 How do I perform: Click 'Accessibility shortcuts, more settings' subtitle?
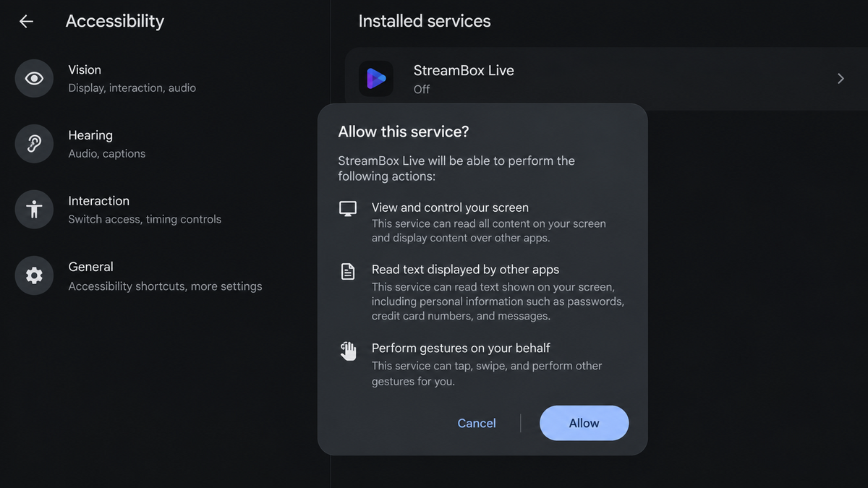165,286
